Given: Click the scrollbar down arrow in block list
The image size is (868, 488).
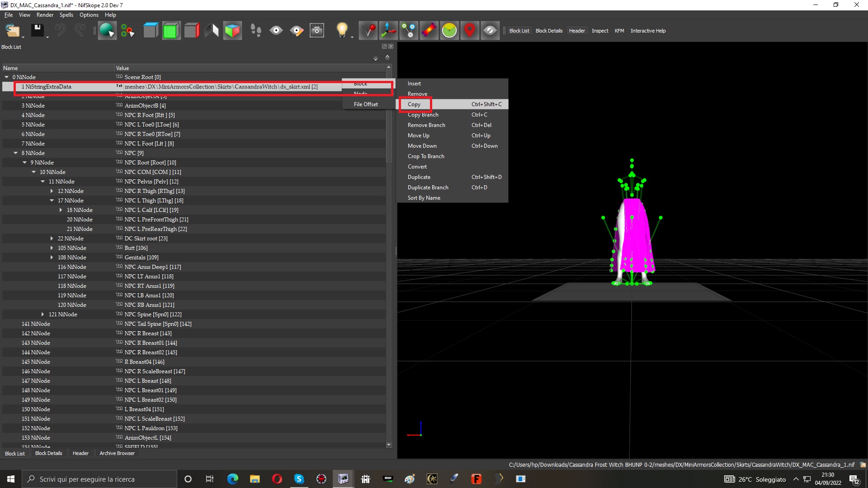Looking at the screenshot, I should tap(389, 445).
